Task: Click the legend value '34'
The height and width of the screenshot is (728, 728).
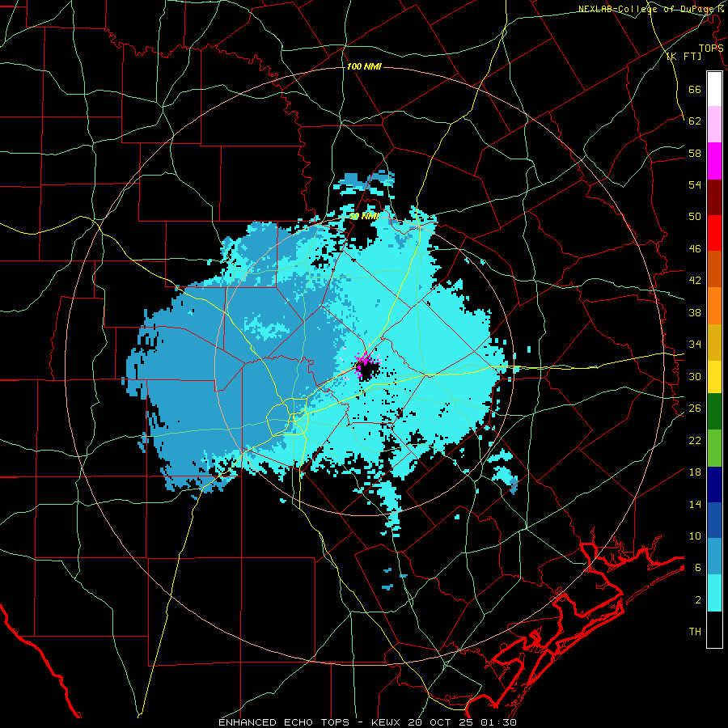Action: click(x=695, y=345)
